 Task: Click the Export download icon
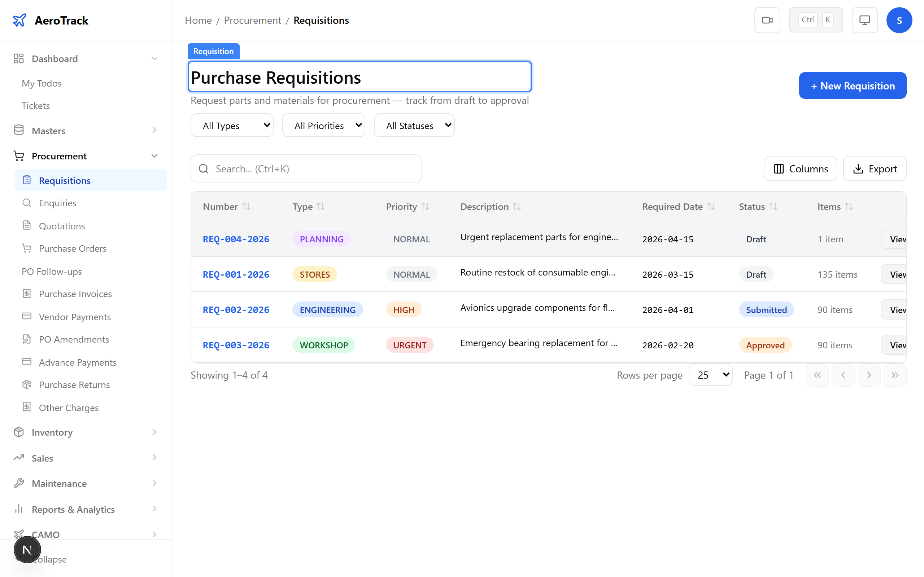click(859, 168)
